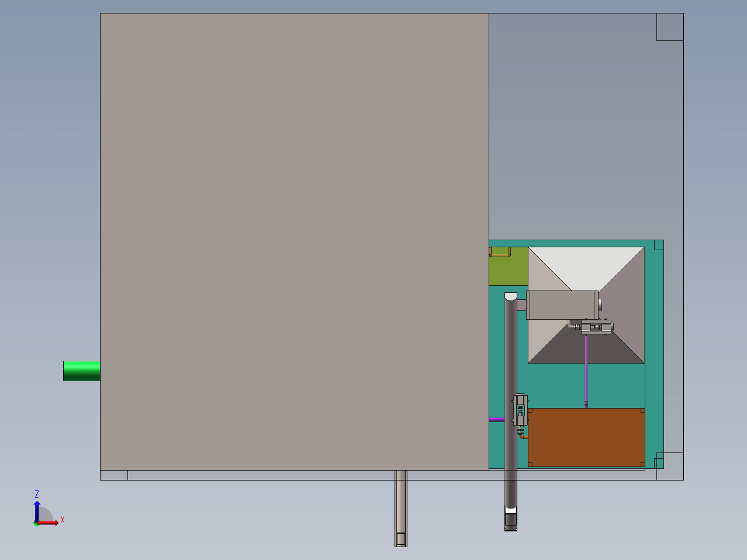Viewport: 747px width, 560px height.
Task: Click the blue Z axis of the triad
Action: [37, 511]
